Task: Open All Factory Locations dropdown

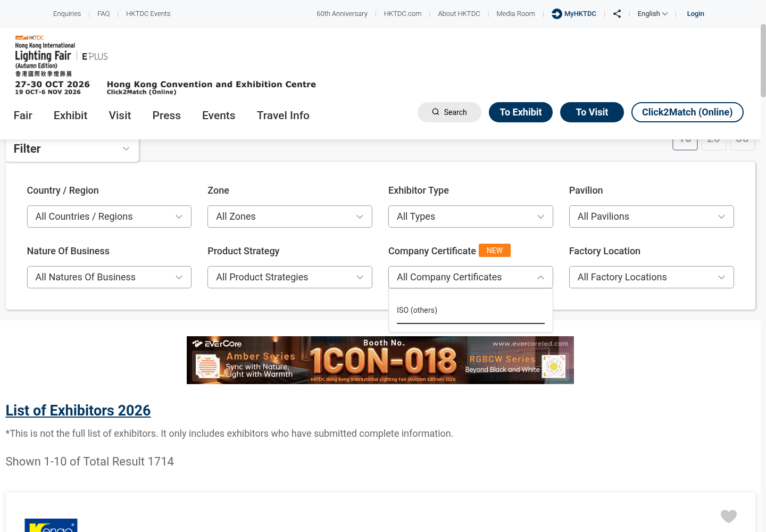Action: (652, 277)
